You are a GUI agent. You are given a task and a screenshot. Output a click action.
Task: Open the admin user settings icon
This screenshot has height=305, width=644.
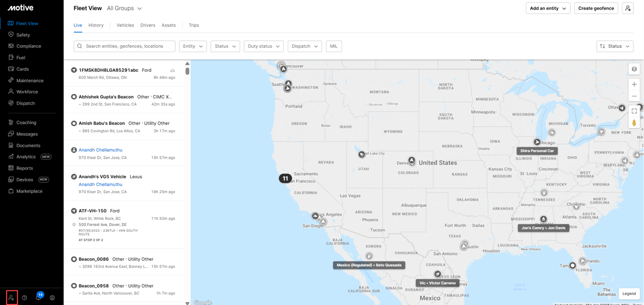11,297
